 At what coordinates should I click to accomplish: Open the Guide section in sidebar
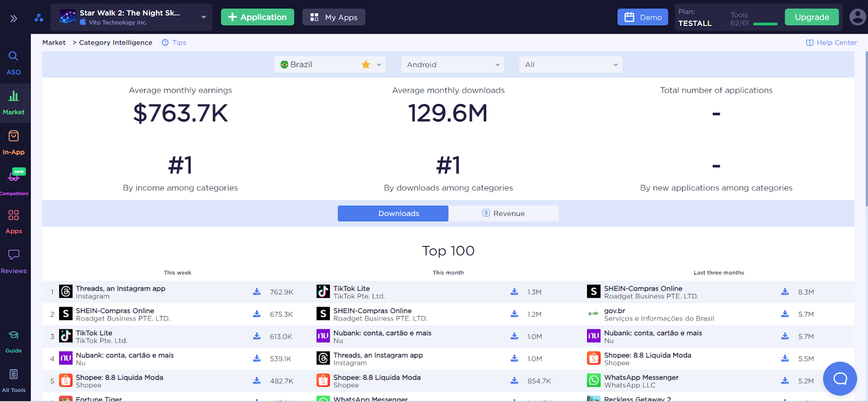14,342
